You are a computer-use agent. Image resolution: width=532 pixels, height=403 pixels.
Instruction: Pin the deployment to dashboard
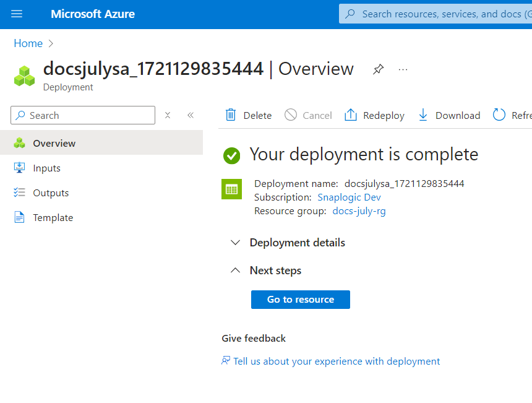pos(378,69)
